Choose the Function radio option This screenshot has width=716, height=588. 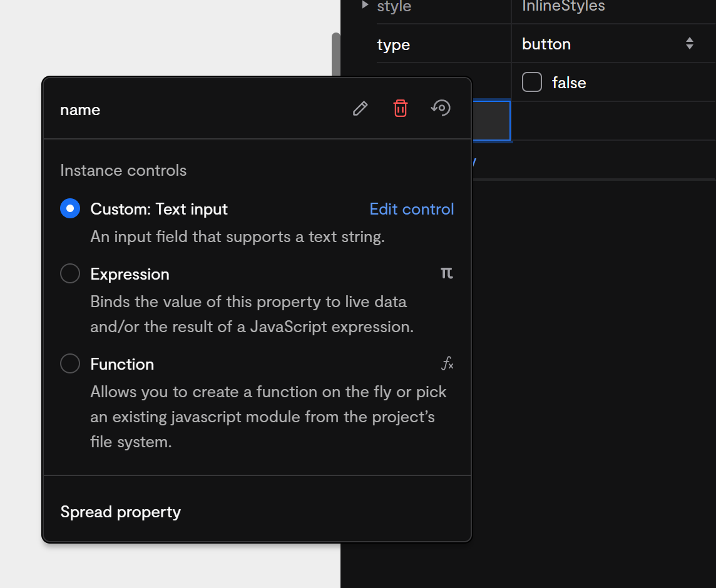click(x=70, y=363)
